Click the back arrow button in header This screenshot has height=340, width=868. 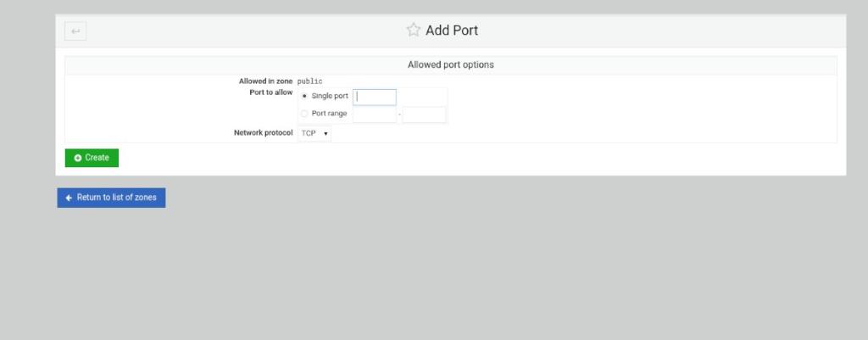[75, 31]
